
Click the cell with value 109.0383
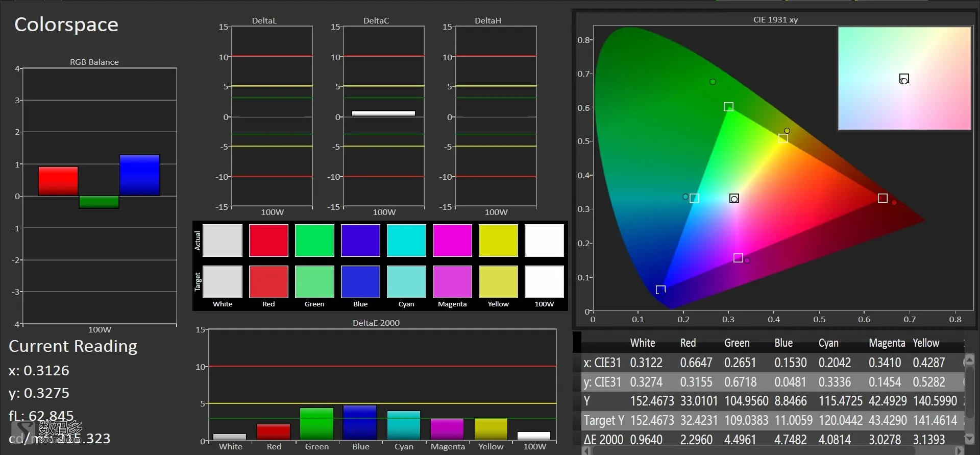click(747, 420)
